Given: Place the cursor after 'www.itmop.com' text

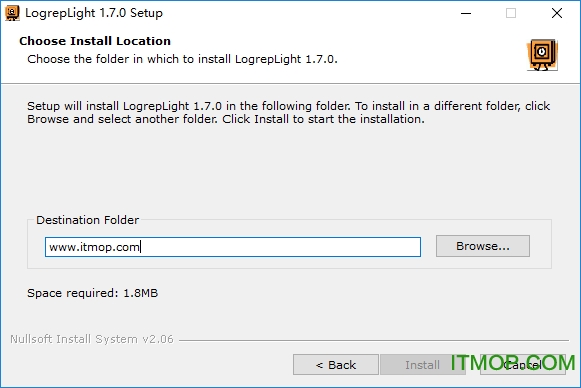Looking at the screenshot, I should tap(141, 247).
